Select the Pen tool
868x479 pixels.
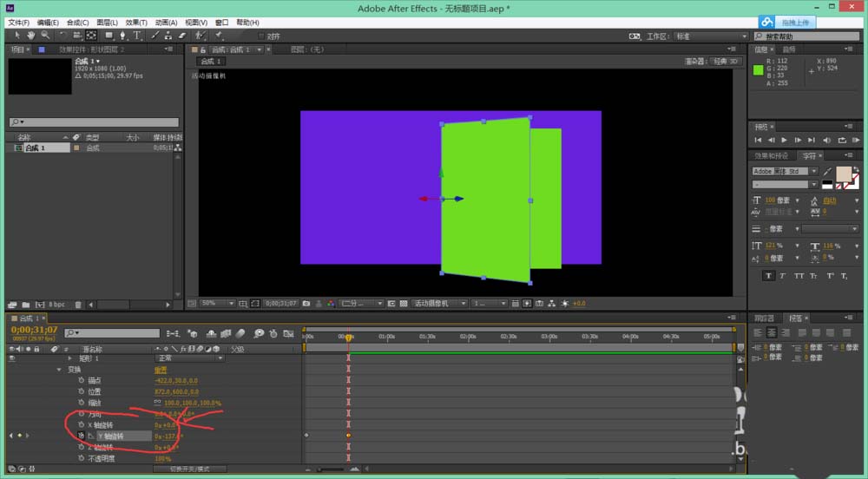coord(122,36)
